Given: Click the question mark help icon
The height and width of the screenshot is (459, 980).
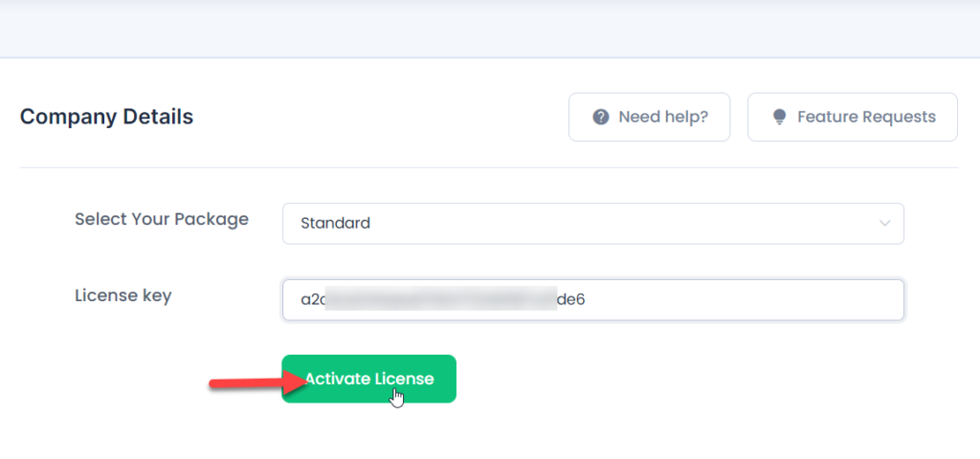Looking at the screenshot, I should [x=601, y=118].
